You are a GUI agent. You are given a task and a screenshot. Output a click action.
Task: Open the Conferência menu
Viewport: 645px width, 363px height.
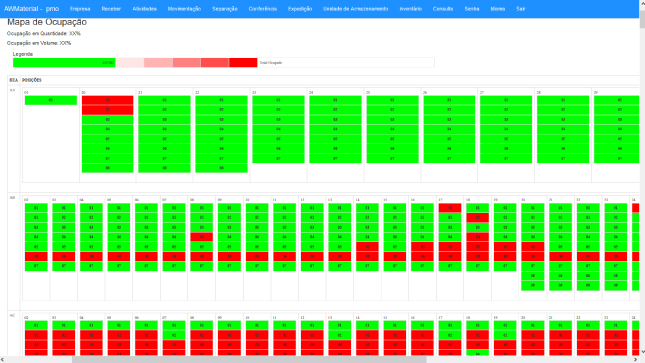(x=262, y=9)
